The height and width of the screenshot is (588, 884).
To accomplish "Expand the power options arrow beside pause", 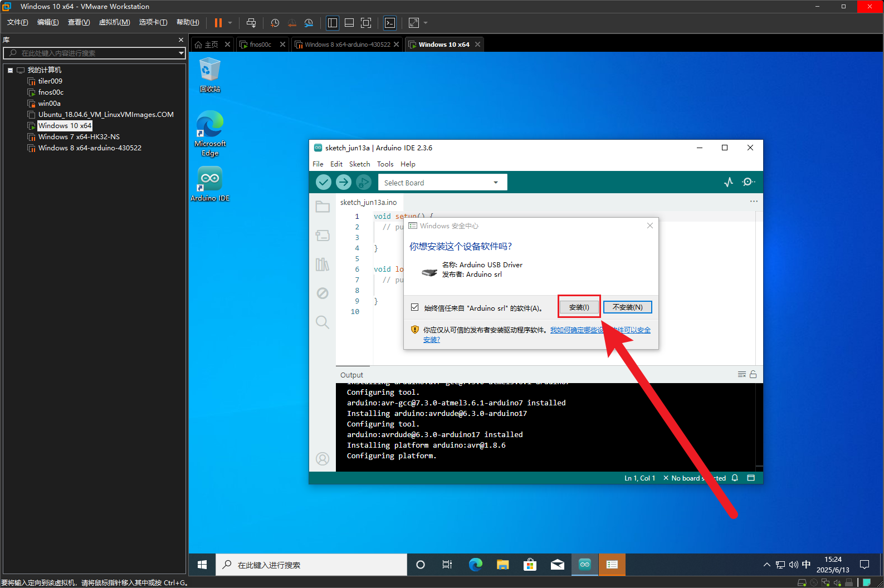I will coord(230,23).
